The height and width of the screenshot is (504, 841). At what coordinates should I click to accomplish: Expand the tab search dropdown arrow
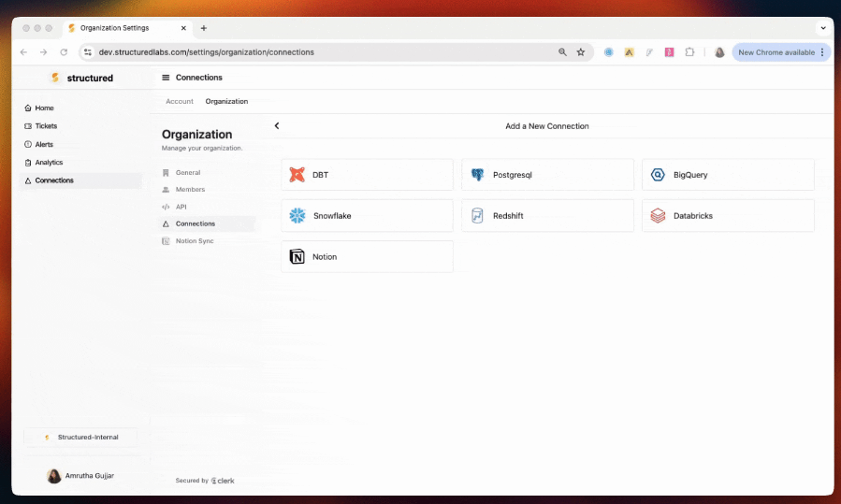(x=823, y=28)
